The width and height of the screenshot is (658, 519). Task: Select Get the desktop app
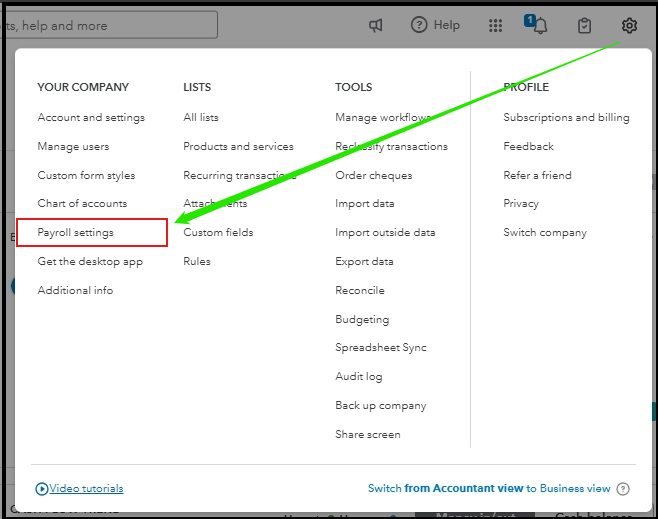[x=90, y=261]
